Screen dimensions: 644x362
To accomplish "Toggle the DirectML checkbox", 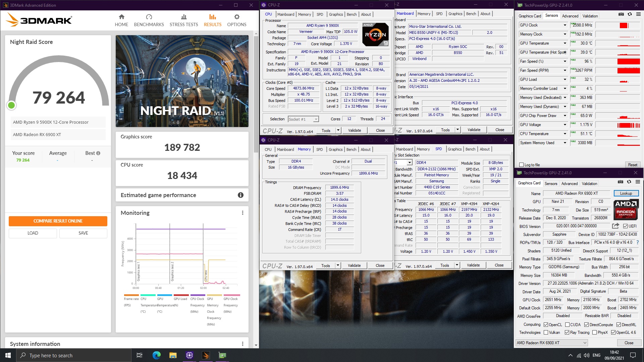I will (x=619, y=325).
